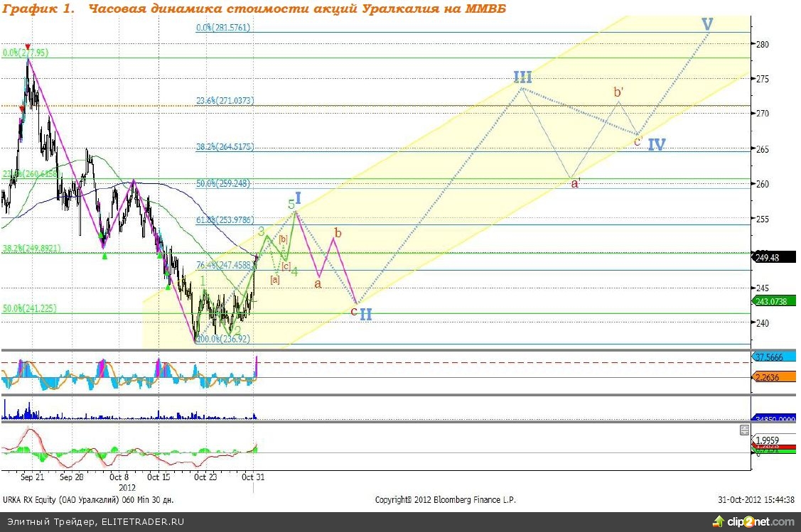
Task: Click the 0.0%(281.5761) Fibonacci level label
Action: point(223,28)
